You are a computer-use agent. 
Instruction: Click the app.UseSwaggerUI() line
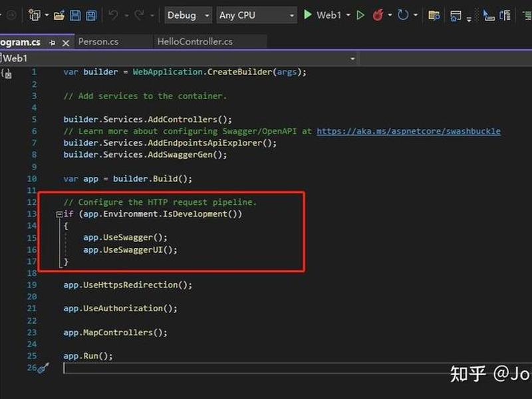click(x=130, y=250)
